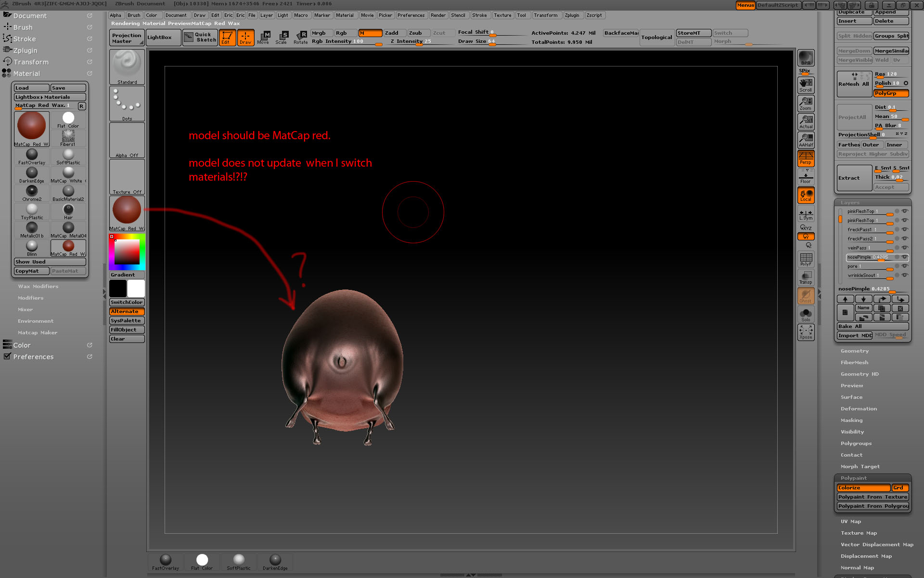Open the Standard brush selector
924x578 pixels.
(127, 67)
